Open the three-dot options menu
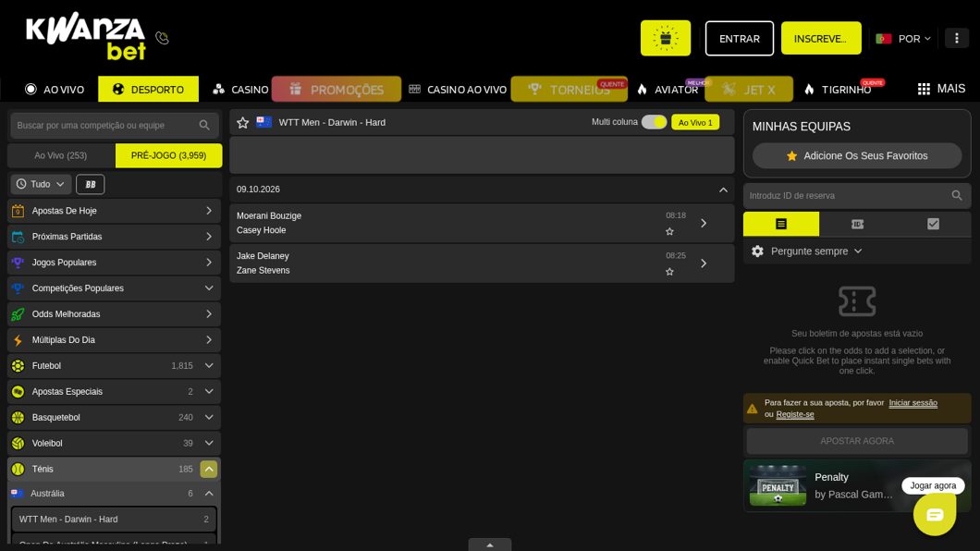The height and width of the screenshot is (551, 980). 956,38
